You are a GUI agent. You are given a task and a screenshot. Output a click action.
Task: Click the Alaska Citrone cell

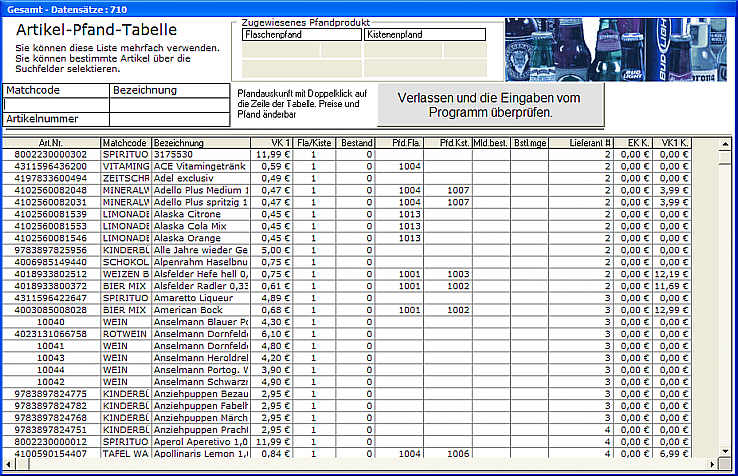tap(201, 214)
